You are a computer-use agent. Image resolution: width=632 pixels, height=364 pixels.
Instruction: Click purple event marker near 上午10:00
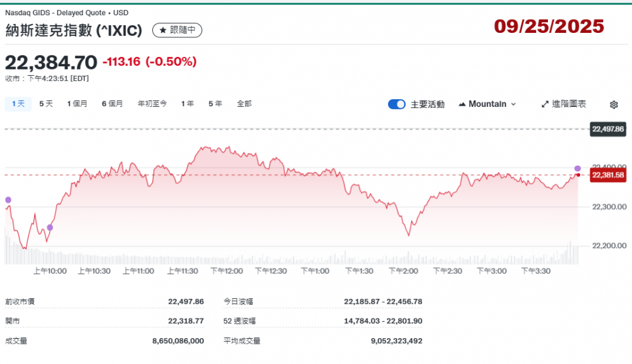(x=50, y=227)
